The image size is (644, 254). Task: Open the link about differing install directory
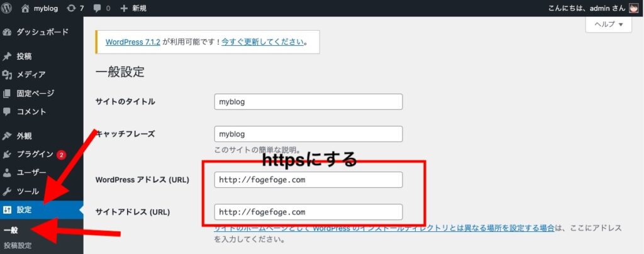[384, 228]
